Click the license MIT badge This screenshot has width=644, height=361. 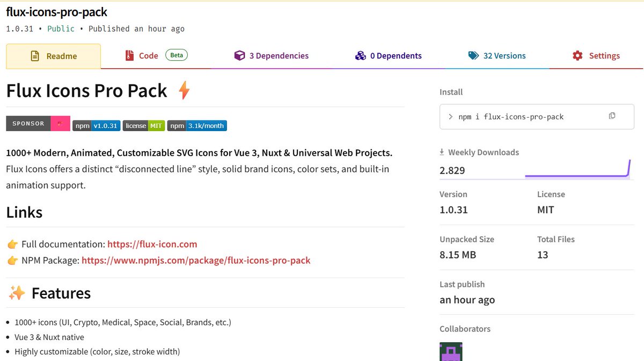coord(144,126)
